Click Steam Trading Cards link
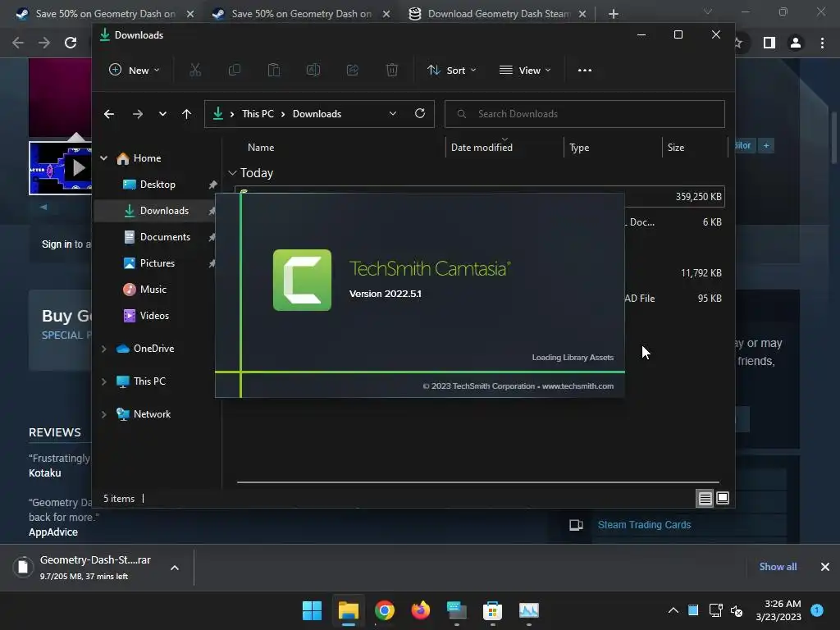The image size is (840, 630). [x=644, y=525]
